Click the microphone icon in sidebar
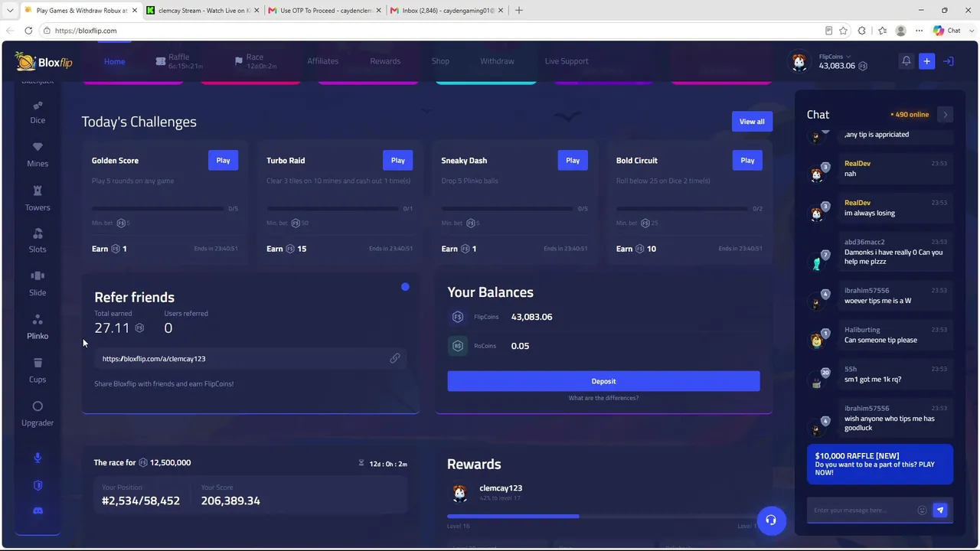The height and width of the screenshot is (551, 980). (x=38, y=458)
